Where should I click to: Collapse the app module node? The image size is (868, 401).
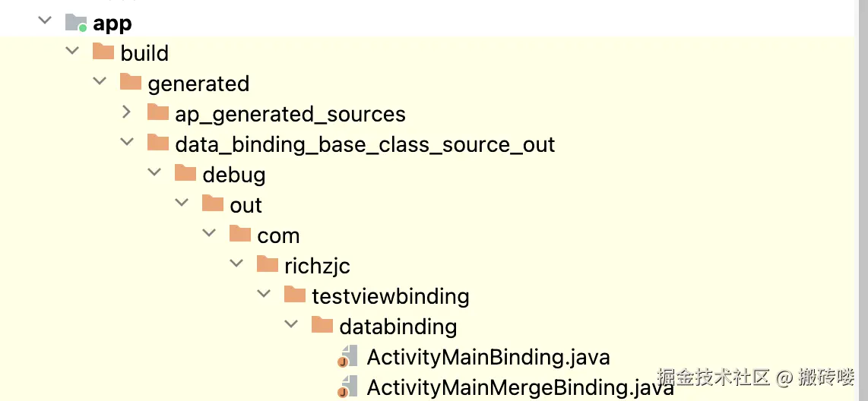click(x=44, y=21)
